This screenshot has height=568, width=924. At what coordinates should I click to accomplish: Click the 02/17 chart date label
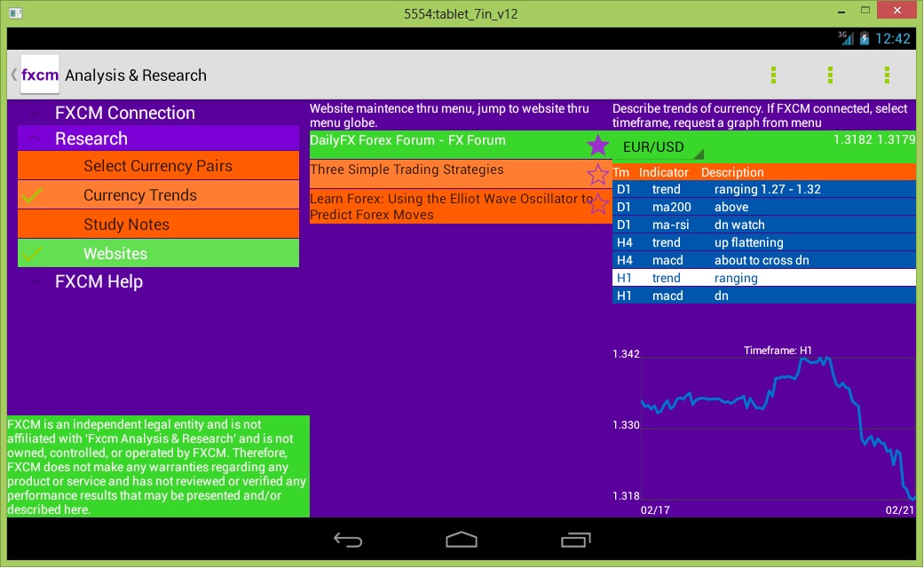coord(655,509)
